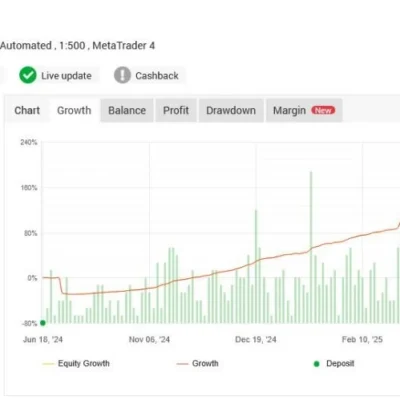Viewport: 400px width, 400px height.
Task: Toggle the Growth legend series
Action: tap(197, 363)
